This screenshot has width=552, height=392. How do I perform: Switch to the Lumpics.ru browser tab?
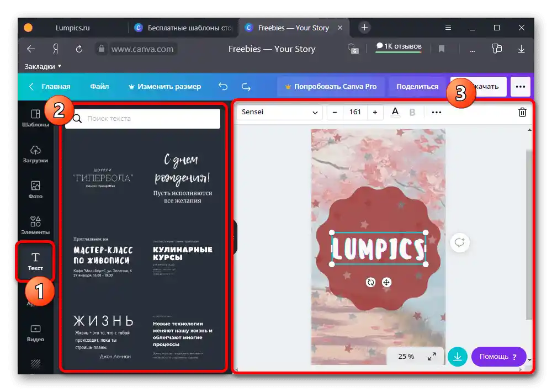click(x=72, y=28)
